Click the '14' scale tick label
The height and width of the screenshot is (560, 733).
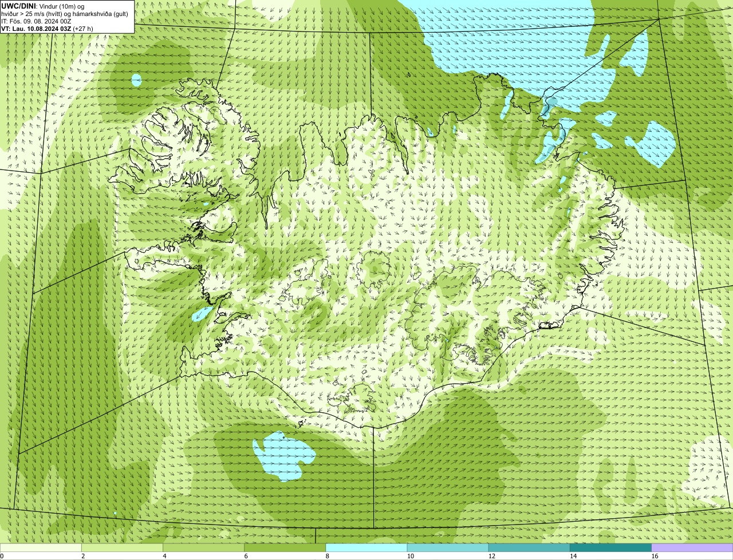pos(573,556)
